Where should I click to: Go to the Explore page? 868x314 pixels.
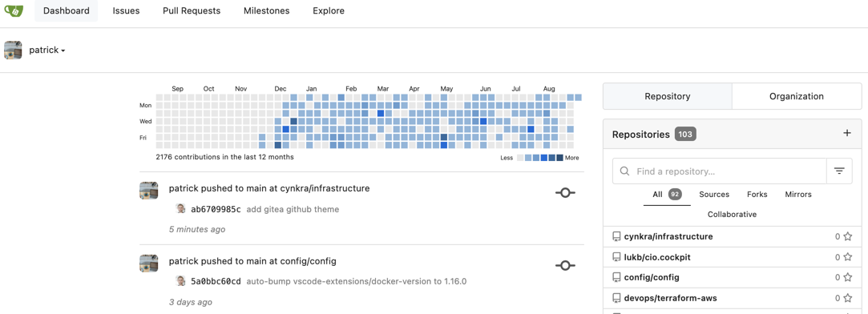[x=329, y=10]
